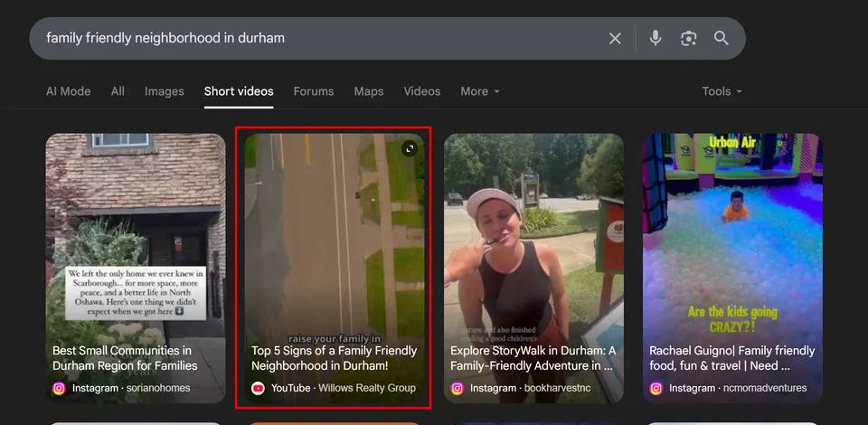Open the Tools dropdown

coord(722,91)
